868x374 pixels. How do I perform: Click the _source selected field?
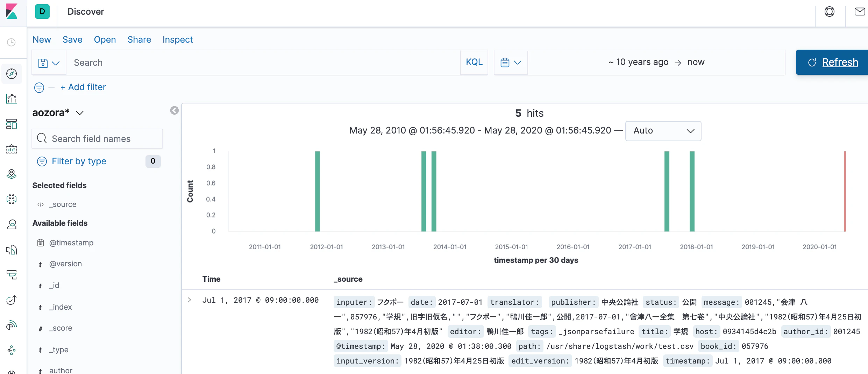[63, 204]
